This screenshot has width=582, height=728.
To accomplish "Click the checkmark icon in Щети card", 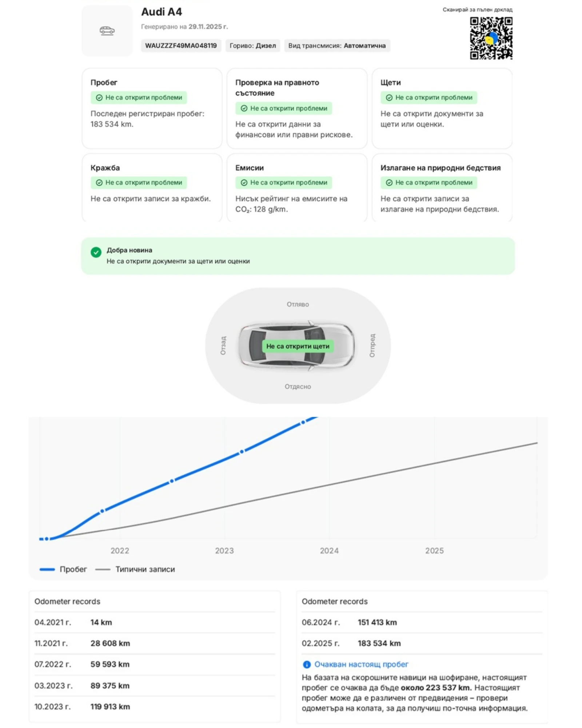I will click(389, 98).
